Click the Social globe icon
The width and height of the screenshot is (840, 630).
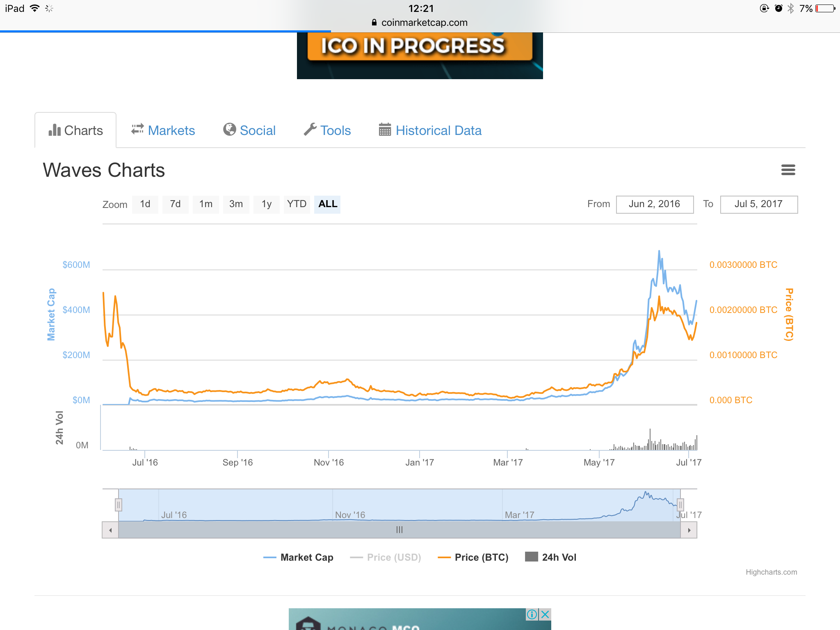coord(229,129)
